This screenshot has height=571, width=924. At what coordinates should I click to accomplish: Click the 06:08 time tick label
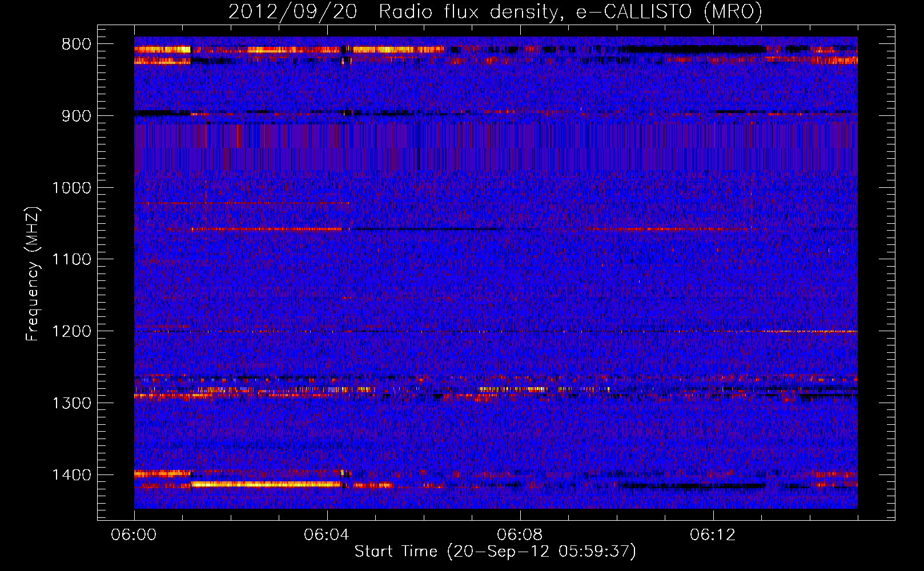[x=520, y=535]
